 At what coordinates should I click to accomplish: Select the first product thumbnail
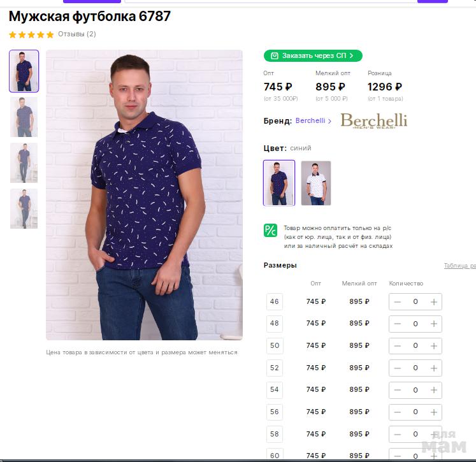pos(24,71)
